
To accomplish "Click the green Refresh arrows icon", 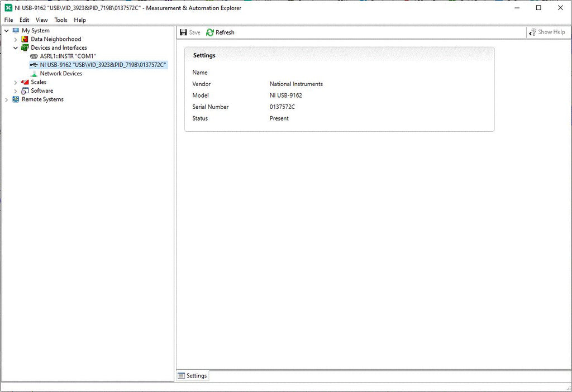I will point(210,32).
